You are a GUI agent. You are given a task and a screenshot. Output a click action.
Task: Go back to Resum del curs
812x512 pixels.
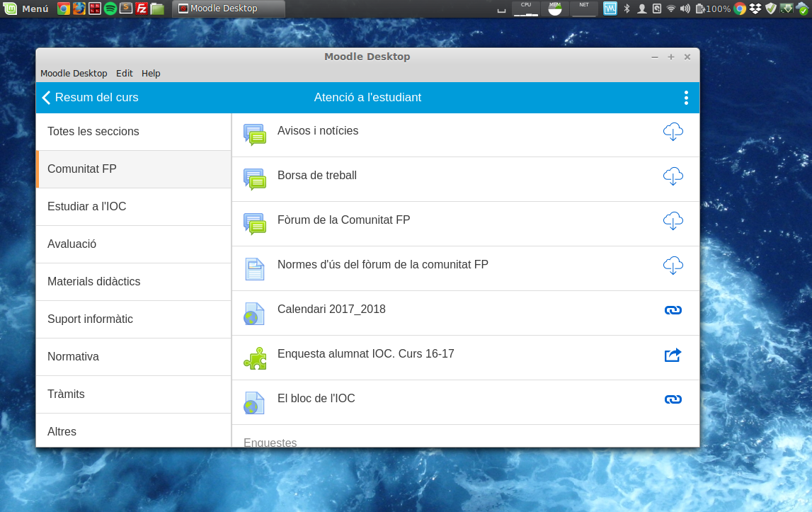[90, 98]
